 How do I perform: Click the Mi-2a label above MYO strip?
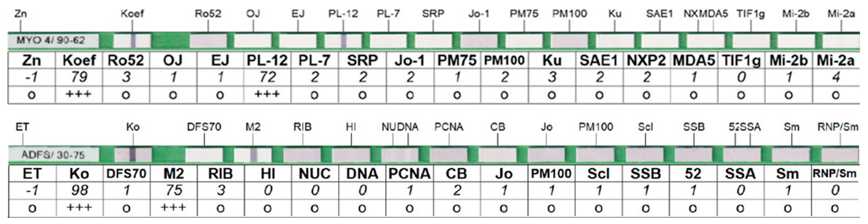pos(841,14)
